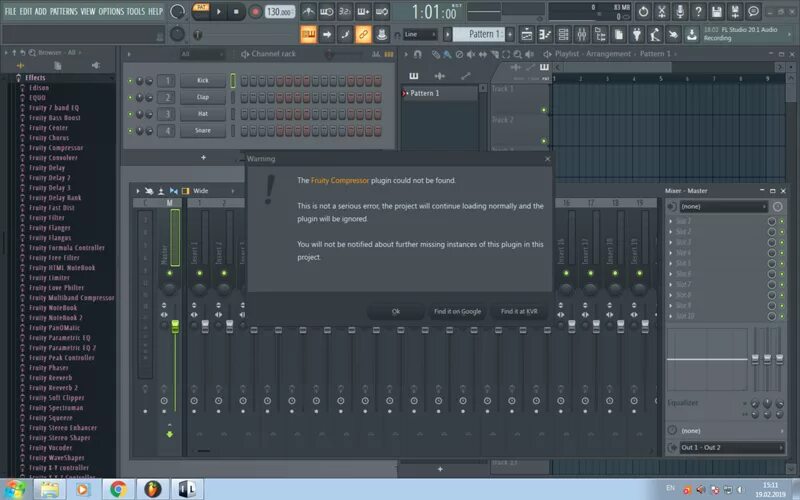
Task: Click the Channel rack add channel plus button
Action: tap(204, 158)
